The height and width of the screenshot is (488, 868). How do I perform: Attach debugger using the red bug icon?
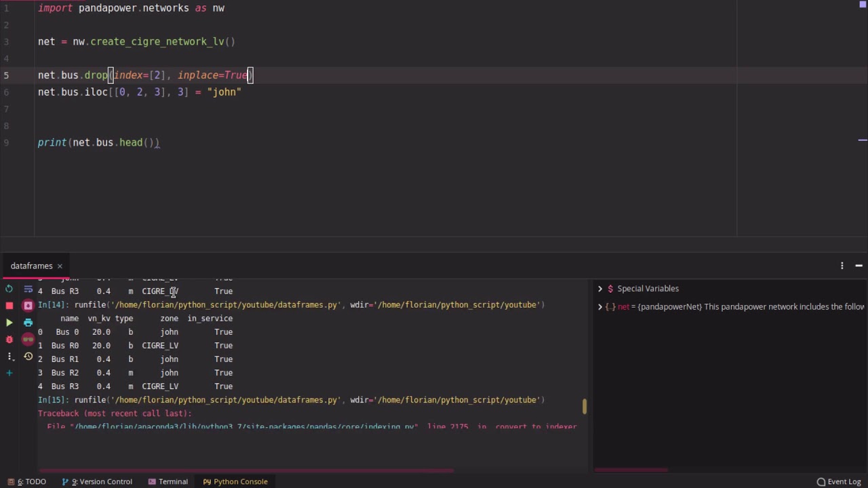pos(9,340)
